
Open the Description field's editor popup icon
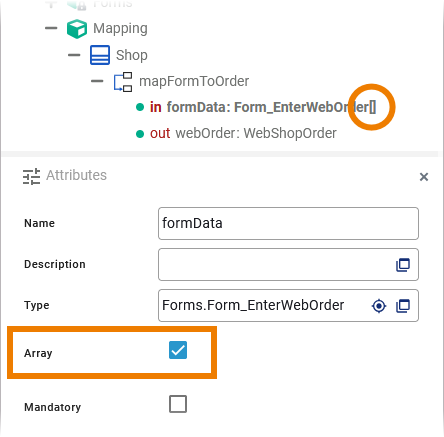(x=403, y=265)
